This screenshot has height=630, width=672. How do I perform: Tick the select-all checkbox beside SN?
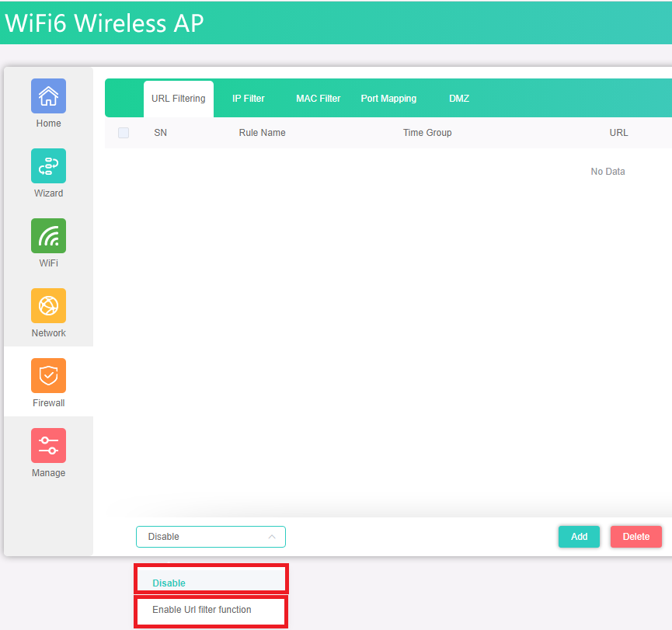pos(124,133)
